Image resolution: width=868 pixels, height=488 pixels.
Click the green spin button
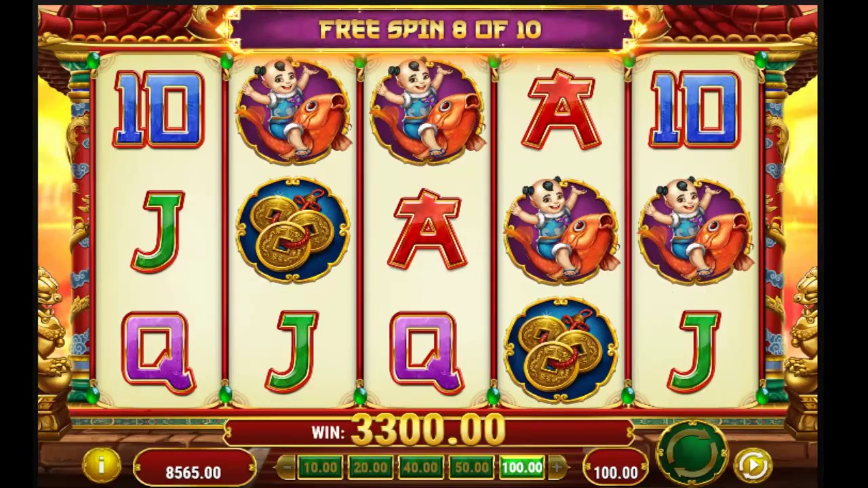click(x=692, y=452)
